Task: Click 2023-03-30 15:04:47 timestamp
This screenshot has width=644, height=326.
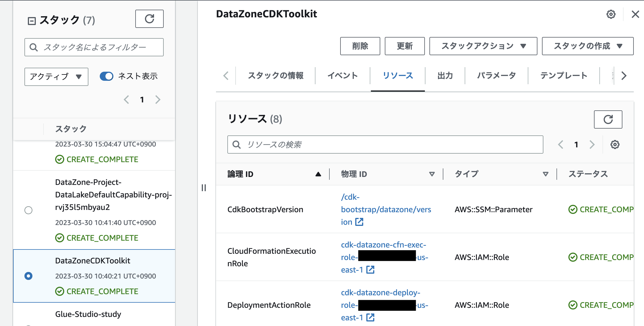Action: [105, 144]
